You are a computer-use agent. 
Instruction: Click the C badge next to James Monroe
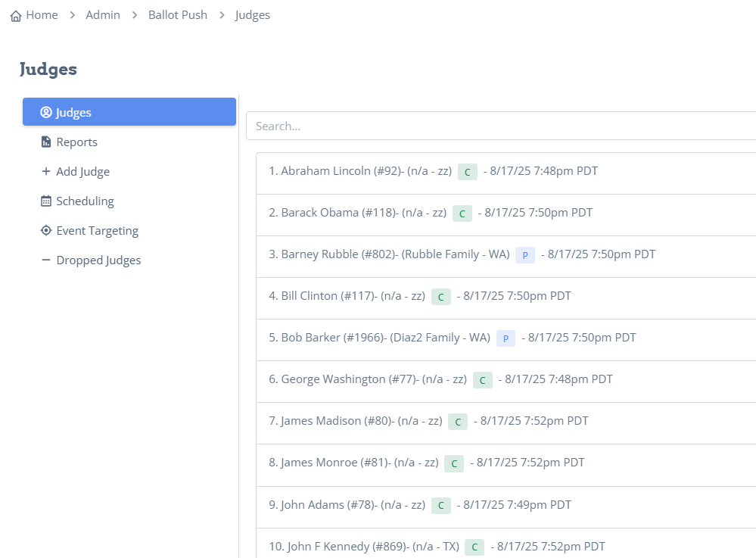point(454,463)
